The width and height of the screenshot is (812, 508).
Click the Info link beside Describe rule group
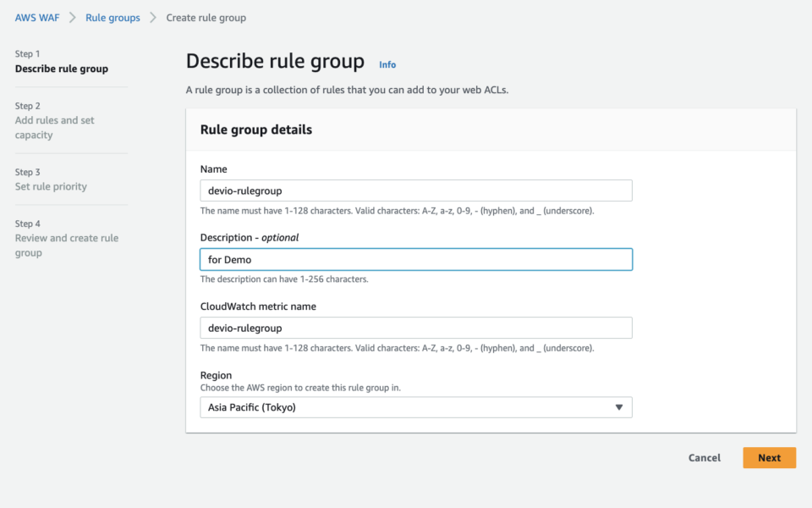[387, 63]
